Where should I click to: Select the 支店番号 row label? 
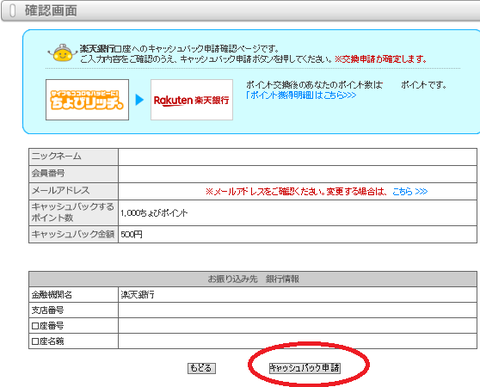47,310
